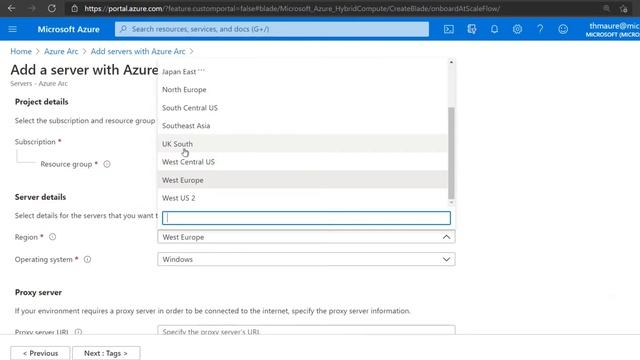Screen dimensions: 640x360
Task: Click the region filter text box
Action: click(x=306, y=218)
